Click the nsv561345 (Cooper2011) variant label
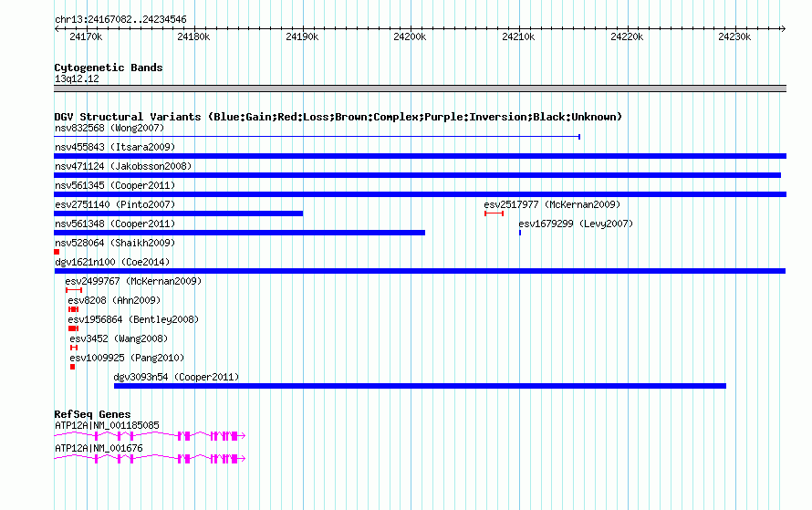Image resolution: width=812 pixels, height=510 pixels. tap(115, 185)
